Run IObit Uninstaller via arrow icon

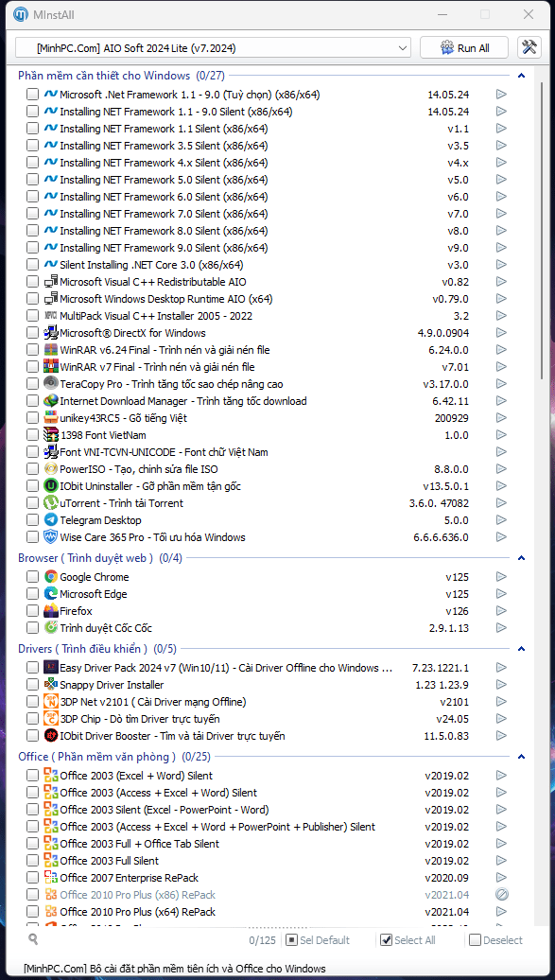501,485
